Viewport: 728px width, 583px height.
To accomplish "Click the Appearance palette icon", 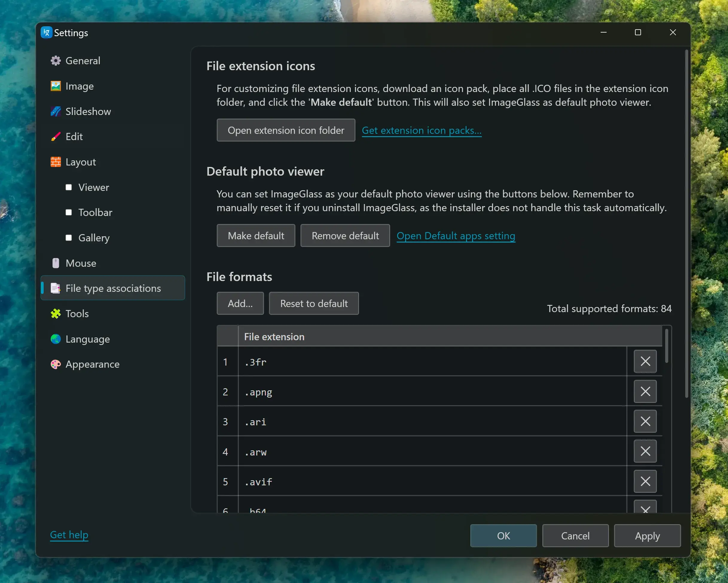I will [56, 364].
